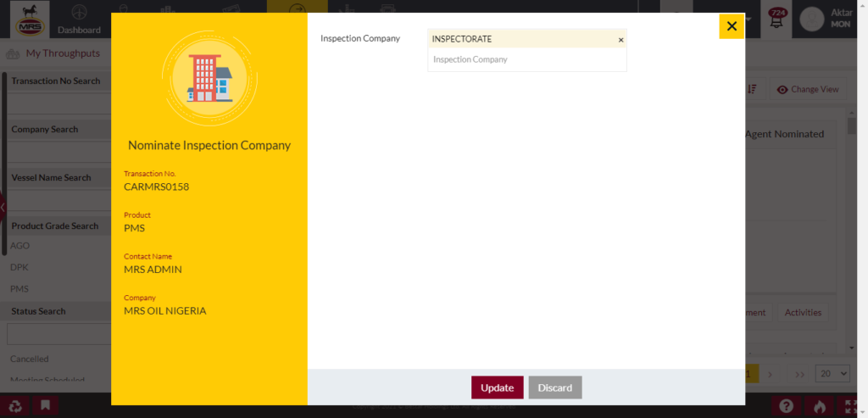Click the Vessel Name Search input
The image size is (868, 418).
[59, 200]
